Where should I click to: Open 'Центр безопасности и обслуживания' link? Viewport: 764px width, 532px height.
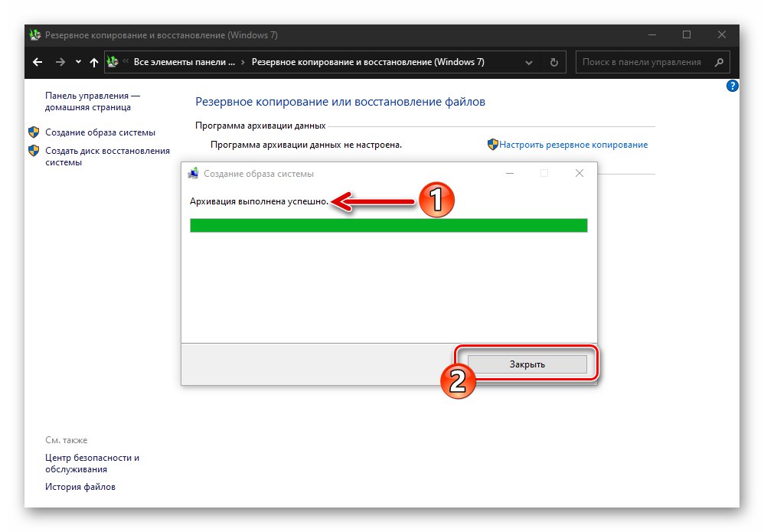[92, 463]
